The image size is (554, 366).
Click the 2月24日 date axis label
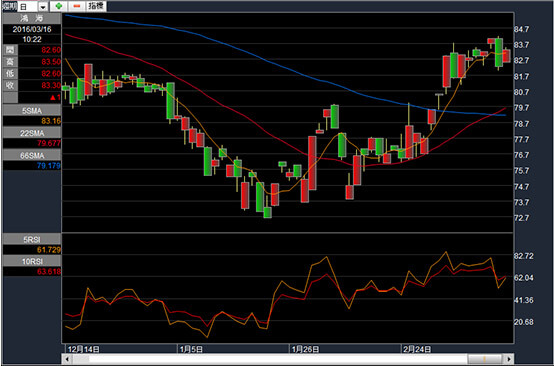[x=417, y=349]
